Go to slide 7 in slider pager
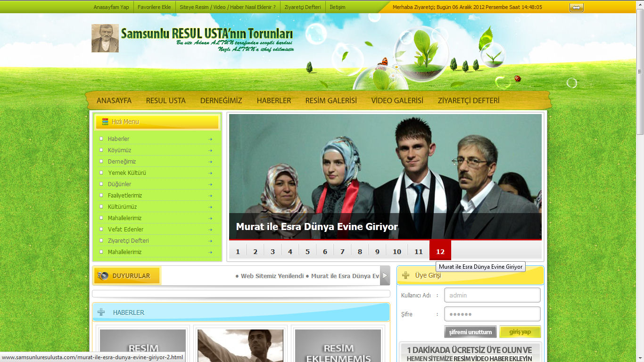644x362 pixels. click(342, 251)
